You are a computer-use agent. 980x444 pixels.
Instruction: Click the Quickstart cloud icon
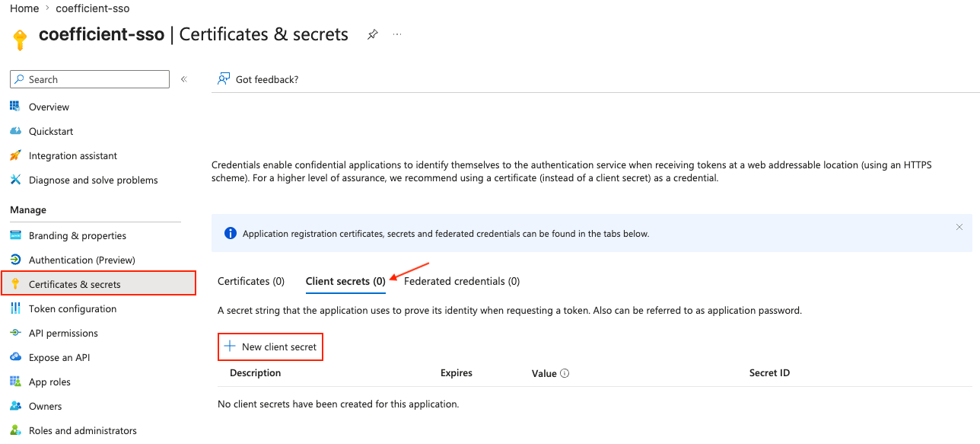[15, 131]
